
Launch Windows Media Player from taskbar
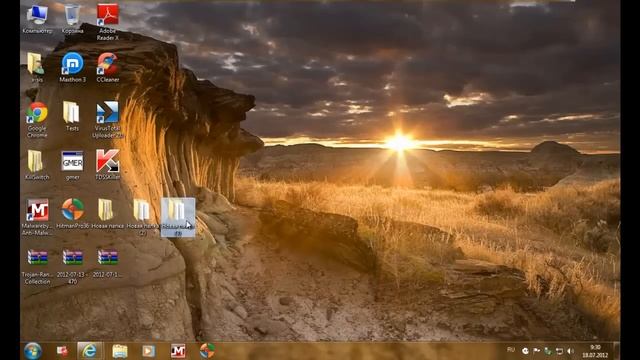click(x=149, y=351)
